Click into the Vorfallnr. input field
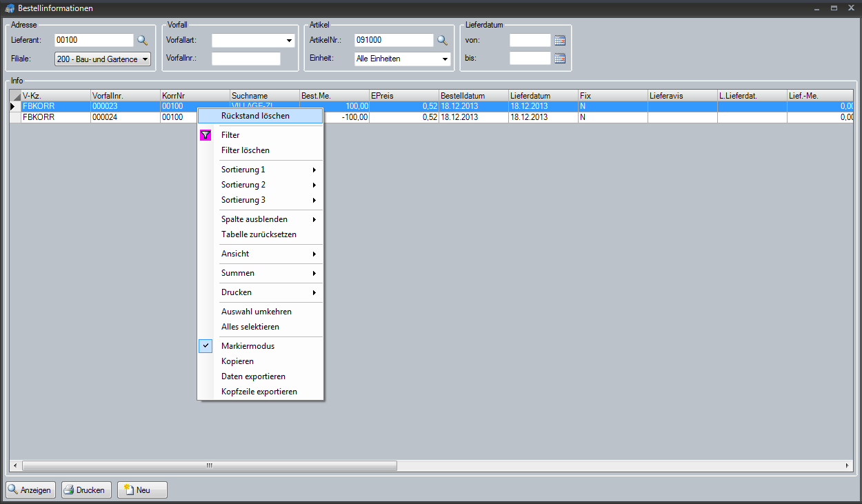 click(246, 59)
